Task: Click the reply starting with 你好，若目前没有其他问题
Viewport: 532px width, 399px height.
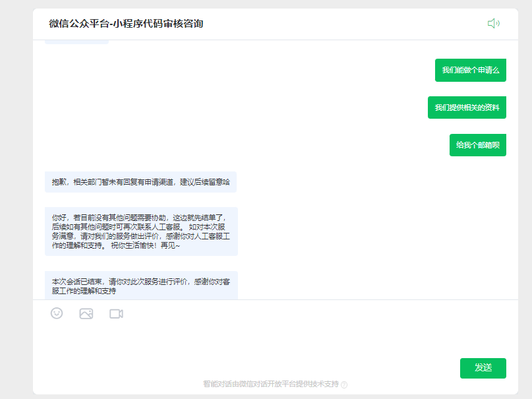Action: pos(141,231)
